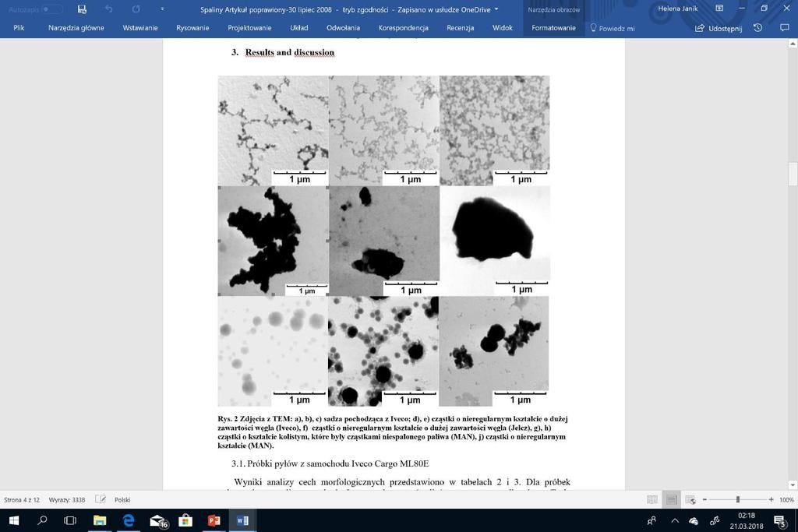Open the document title save-location dropdown
798x532 pixels.
(x=496, y=9)
